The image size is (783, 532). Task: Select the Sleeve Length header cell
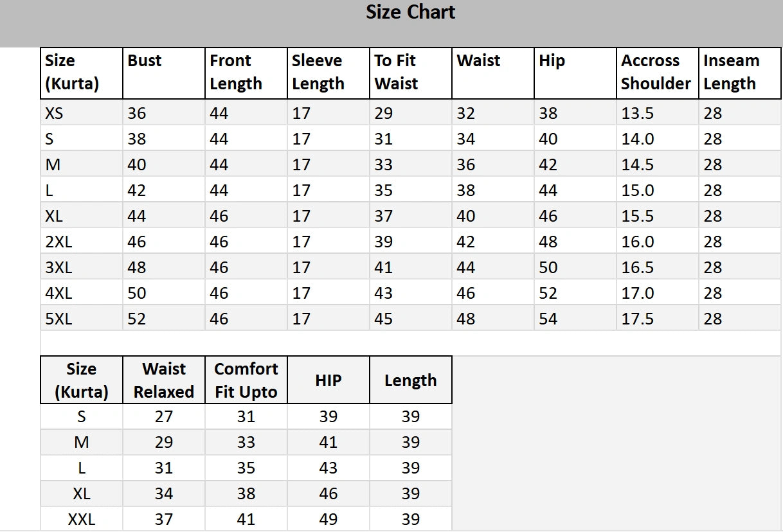(318, 72)
